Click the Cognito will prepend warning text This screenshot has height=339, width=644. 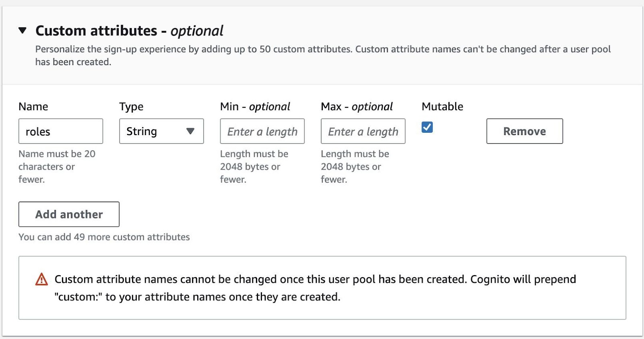(x=315, y=288)
